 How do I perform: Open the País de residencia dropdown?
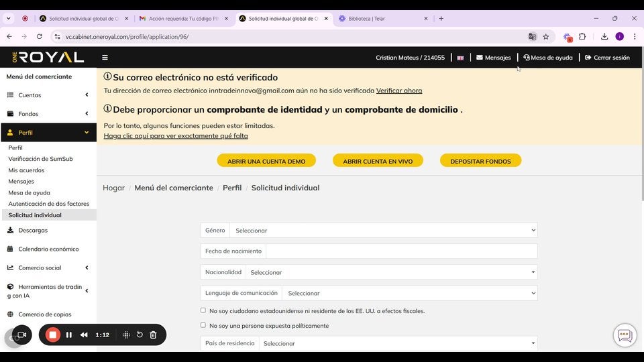click(398, 343)
